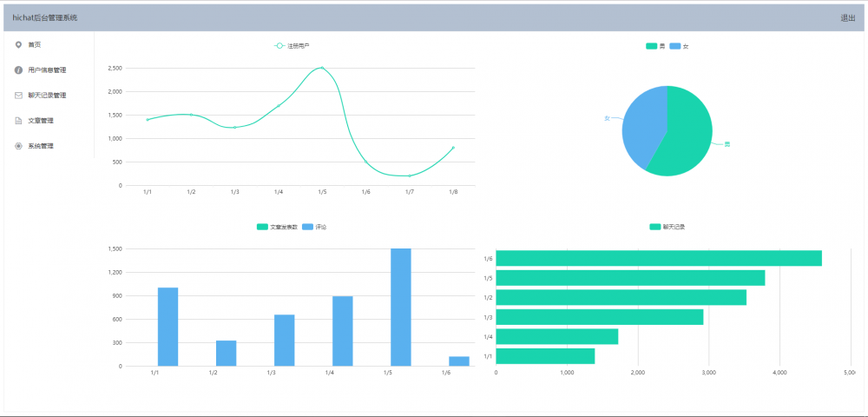Viewport: 868px width, 417px height.
Task: Click the gear icon beside 系统管理
Action: coord(18,146)
